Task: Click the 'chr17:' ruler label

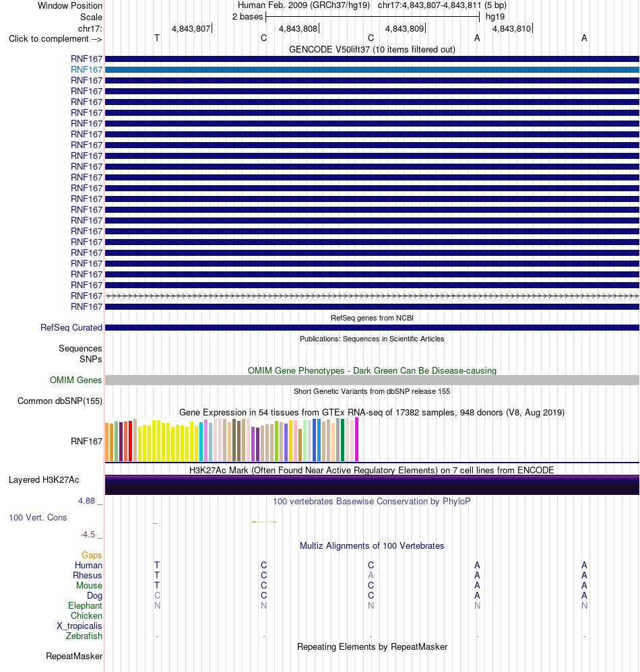Action: [x=90, y=29]
